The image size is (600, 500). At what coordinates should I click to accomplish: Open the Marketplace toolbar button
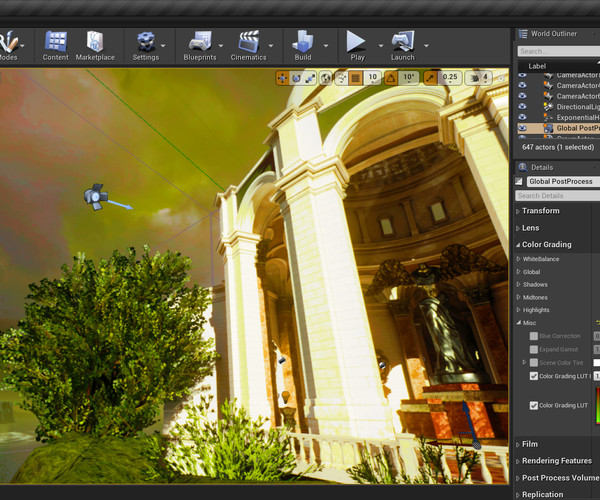point(95,46)
